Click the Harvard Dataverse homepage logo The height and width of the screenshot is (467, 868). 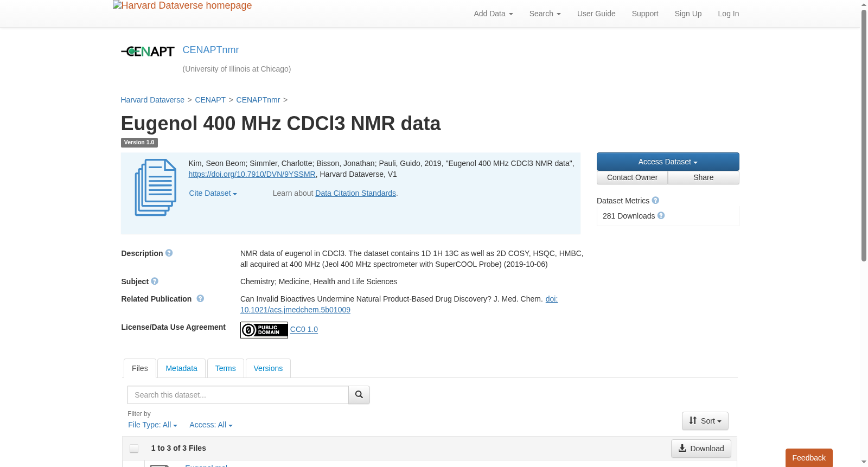tap(182, 6)
